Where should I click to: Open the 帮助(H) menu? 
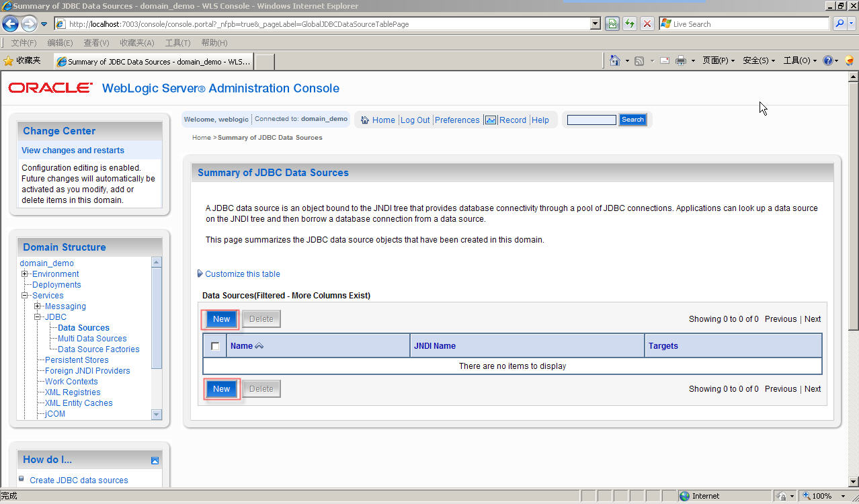pos(214,42)
